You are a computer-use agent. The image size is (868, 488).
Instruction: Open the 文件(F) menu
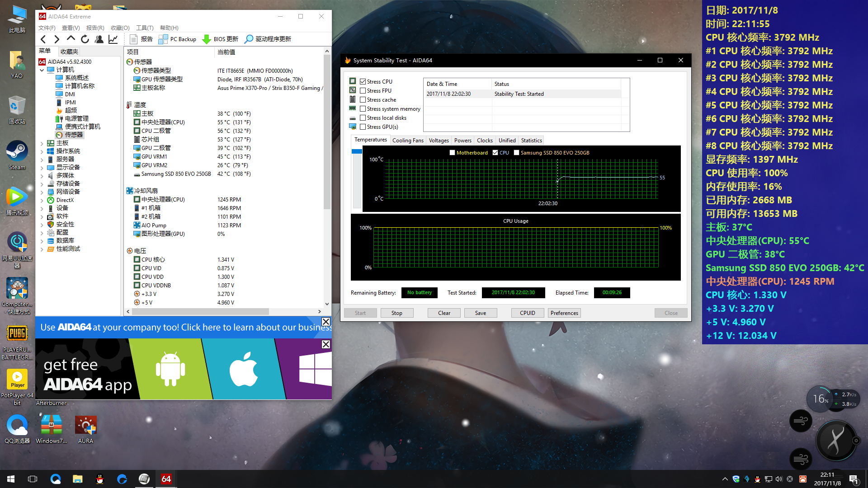[x=47, y=28]
